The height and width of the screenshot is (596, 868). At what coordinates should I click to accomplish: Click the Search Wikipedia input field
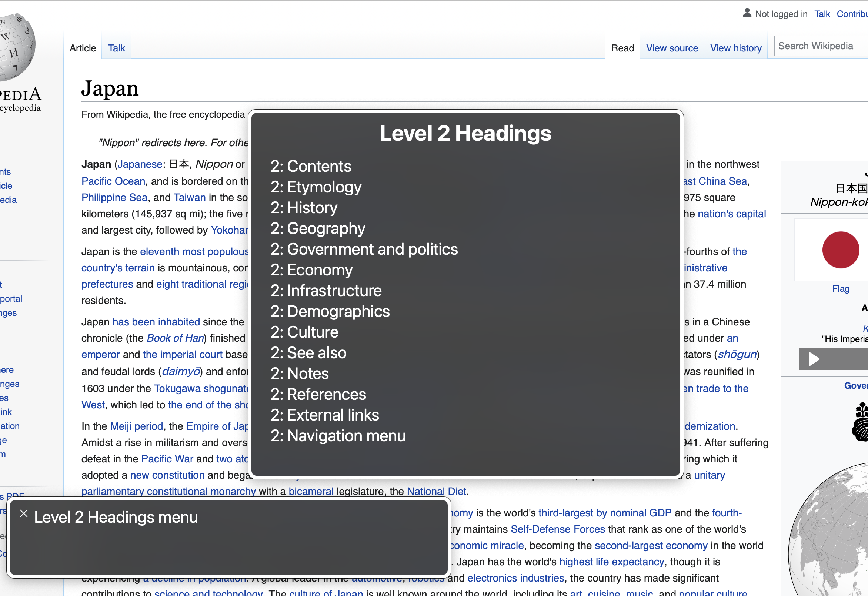coord(821,46)
